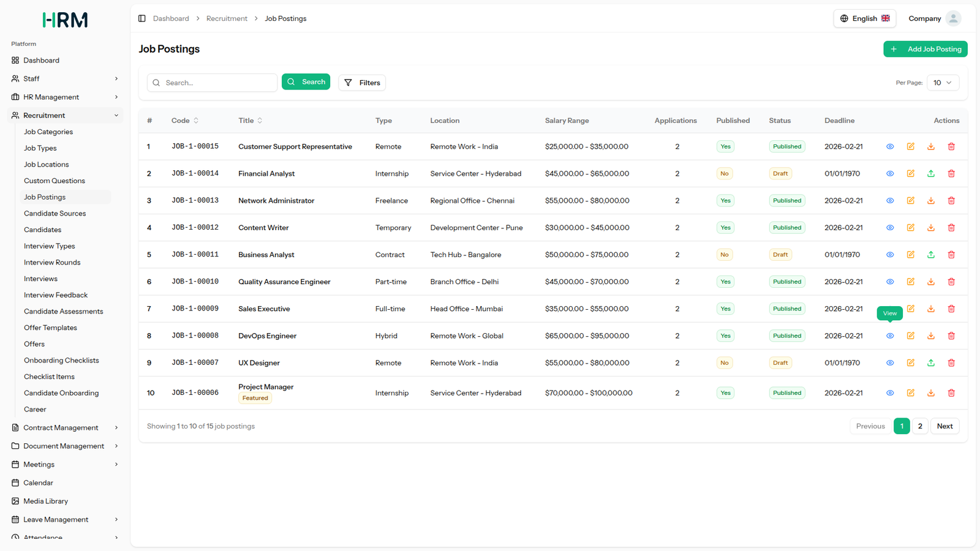Viewport: 980px width, 551px height.
Task: Publish the UX Designer draft posting
Action: [x=931, y=363]
